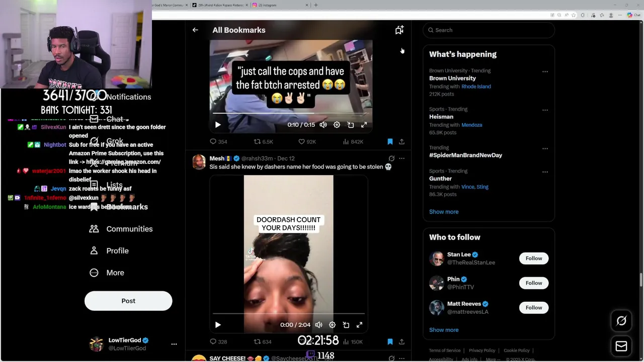Repost the post with 6.5K reposts
The image size is (644, 362).
(x=263, y=142)
